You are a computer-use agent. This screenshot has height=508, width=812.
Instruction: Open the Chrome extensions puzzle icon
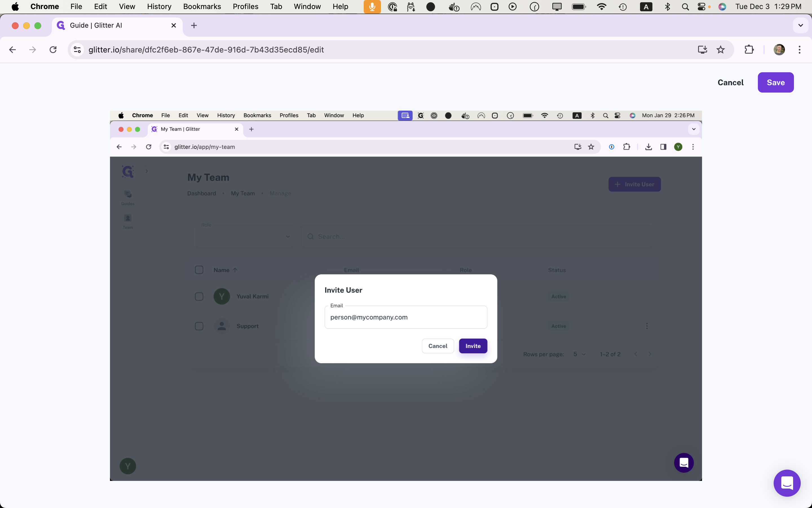tap(749, 50)
